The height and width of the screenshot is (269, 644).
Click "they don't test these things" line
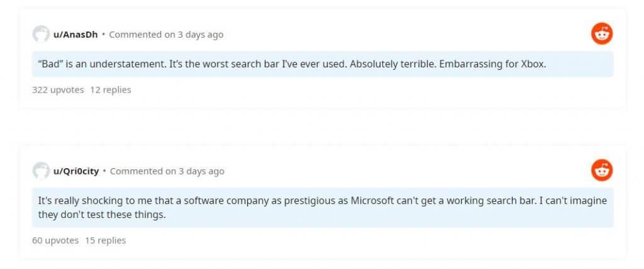point(102,215)
